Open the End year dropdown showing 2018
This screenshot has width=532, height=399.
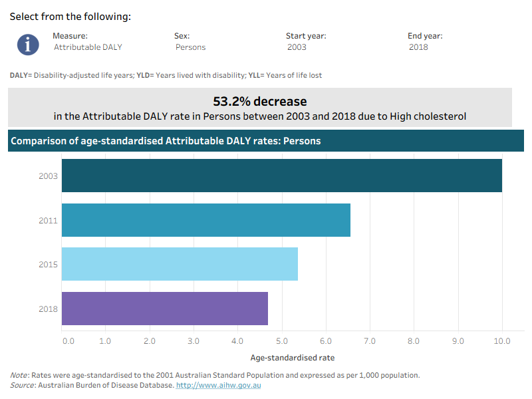[x=418, y=47]
